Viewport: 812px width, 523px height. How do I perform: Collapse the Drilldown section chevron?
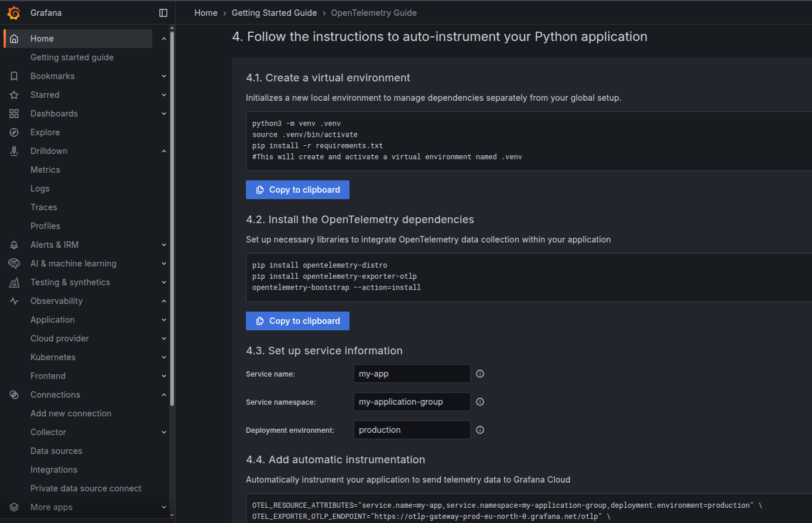(164, 151)
